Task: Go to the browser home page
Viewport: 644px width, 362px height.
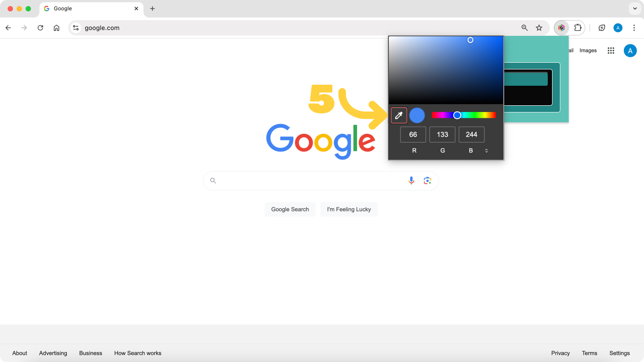Action: click(x=57, y=28)
